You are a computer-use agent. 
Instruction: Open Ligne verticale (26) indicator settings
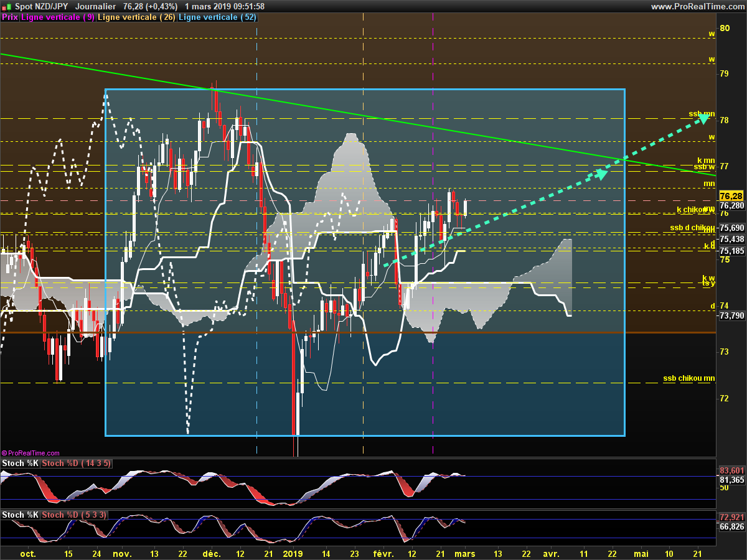pos(136,17)
